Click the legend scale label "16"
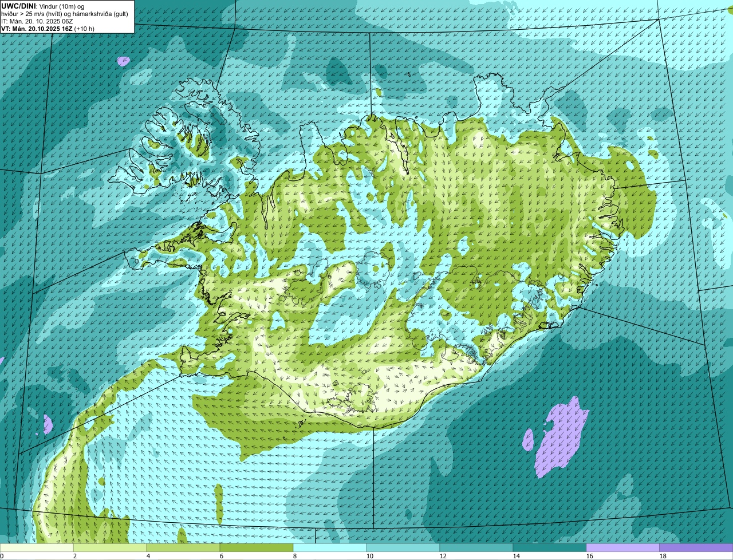 590,556
